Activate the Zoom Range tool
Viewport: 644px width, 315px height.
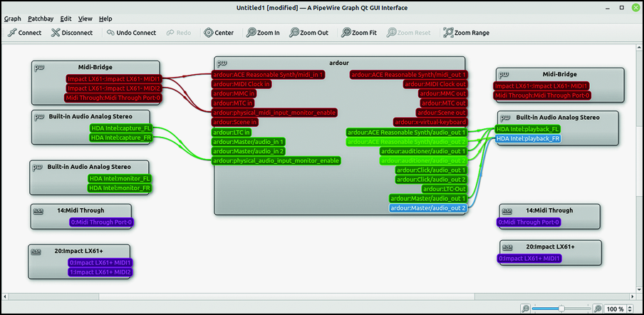tap(466, 33)
